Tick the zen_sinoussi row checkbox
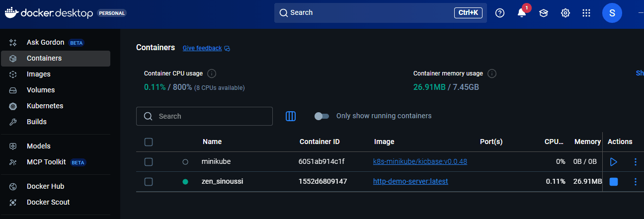644x219 pixels. point(148,182)
